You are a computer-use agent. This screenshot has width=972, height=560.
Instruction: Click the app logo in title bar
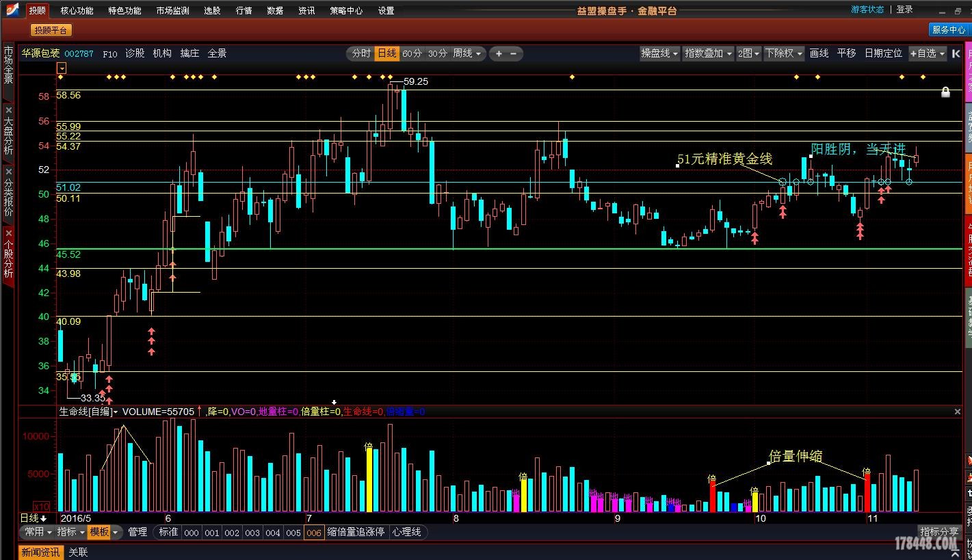tap(12, 10)
